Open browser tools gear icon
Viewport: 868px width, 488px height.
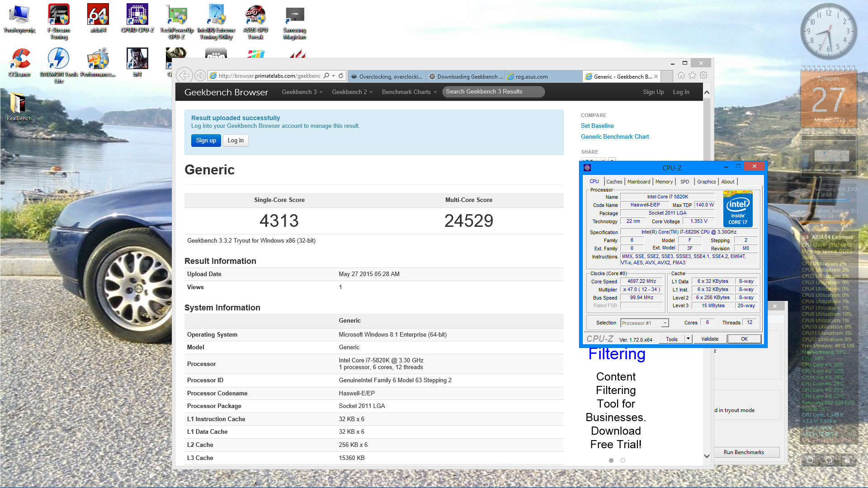[x=703, y=75]
